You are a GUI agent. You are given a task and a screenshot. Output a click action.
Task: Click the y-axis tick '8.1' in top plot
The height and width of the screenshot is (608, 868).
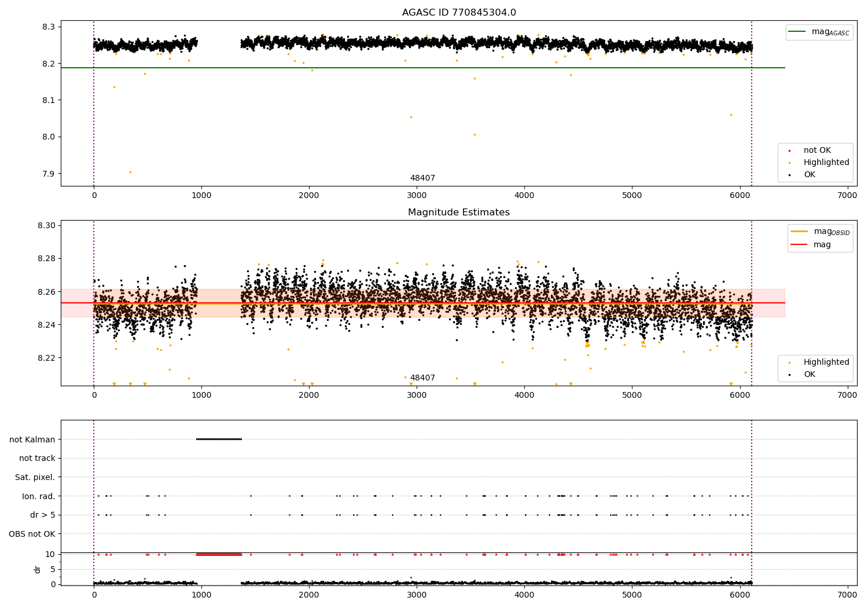click(49, 100)
